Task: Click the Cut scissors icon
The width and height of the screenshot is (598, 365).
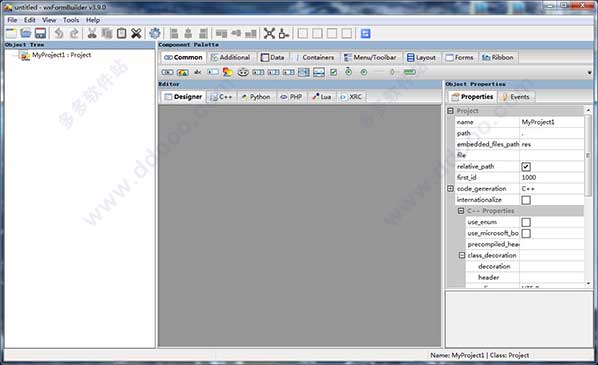Action: tap(92, 33)
